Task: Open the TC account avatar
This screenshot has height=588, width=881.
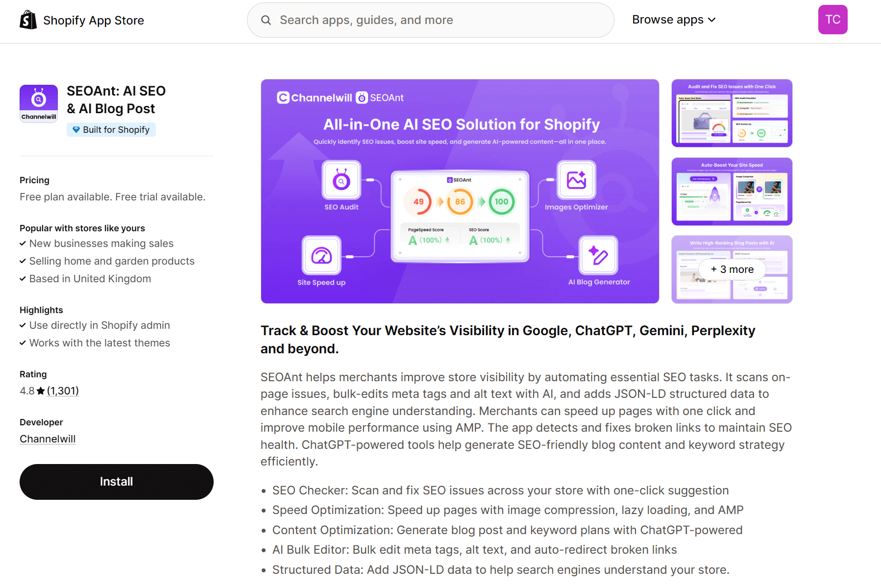Action: [832, 19]
